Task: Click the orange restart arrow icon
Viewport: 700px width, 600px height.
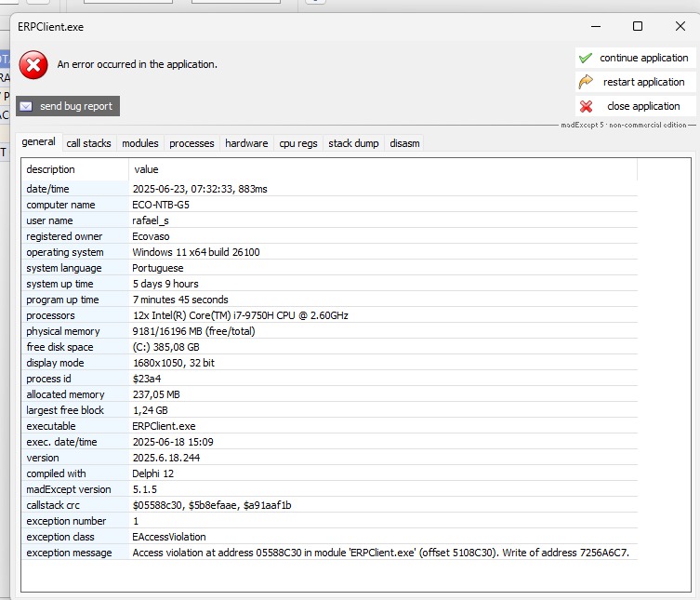Action: [586, 82]
